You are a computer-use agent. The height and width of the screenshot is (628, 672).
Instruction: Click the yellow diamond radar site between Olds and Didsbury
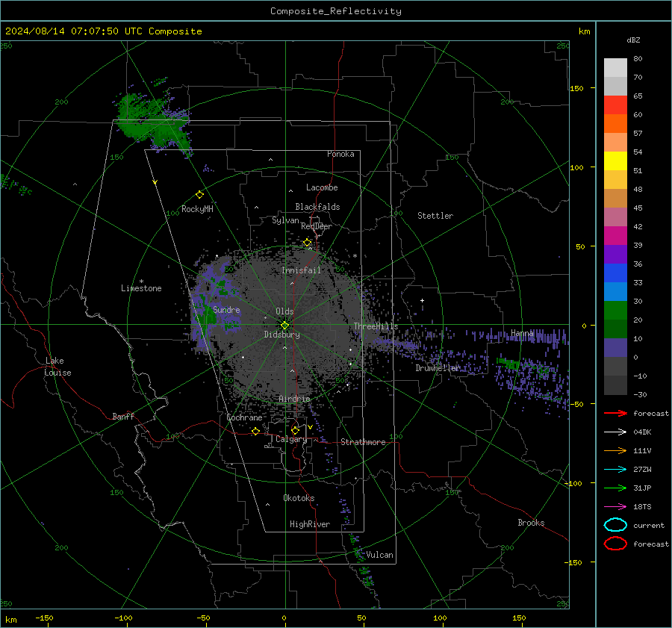pyautogui.click(x=284, y=325)
